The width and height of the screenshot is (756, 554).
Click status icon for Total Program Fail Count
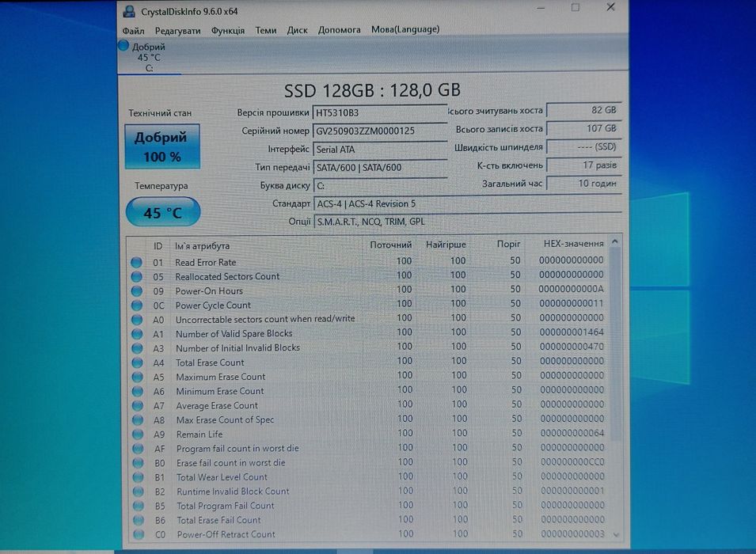139,506
